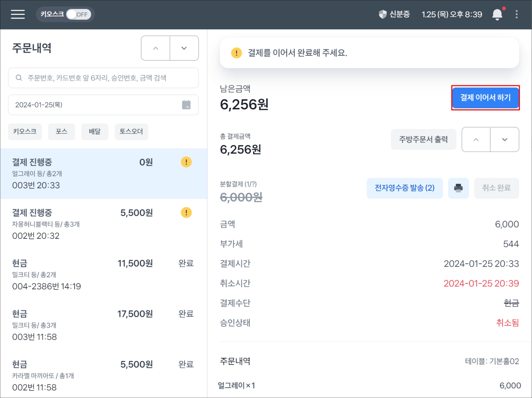Go to next order with down chevron beside 주문내역
Viewport: 532px width, 398px height.
[x=184, y=48]
